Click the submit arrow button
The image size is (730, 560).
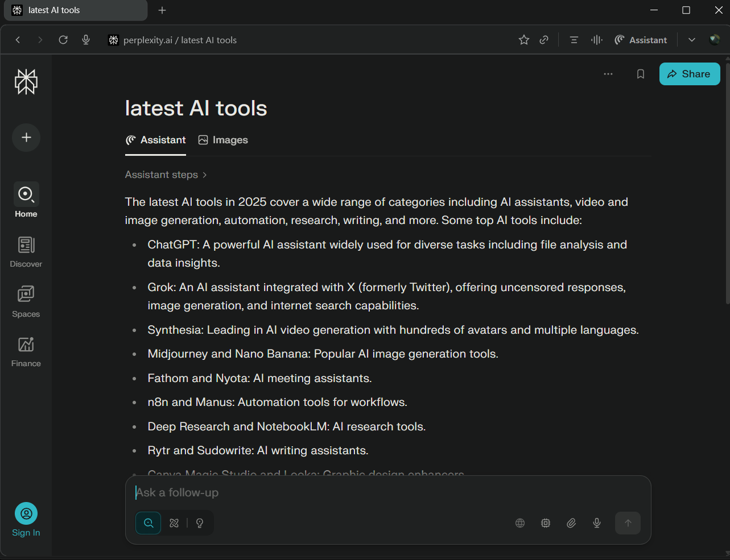click(x=628, y=523)
